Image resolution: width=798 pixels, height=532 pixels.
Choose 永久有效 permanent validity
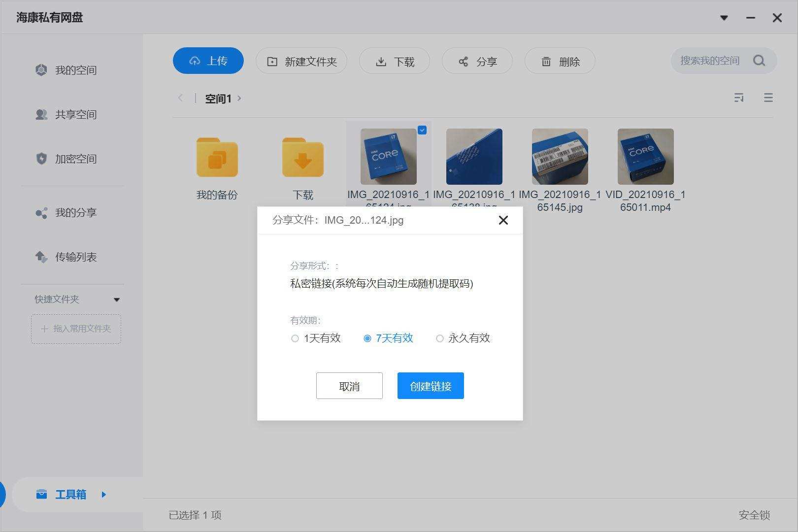click(440, 338)
